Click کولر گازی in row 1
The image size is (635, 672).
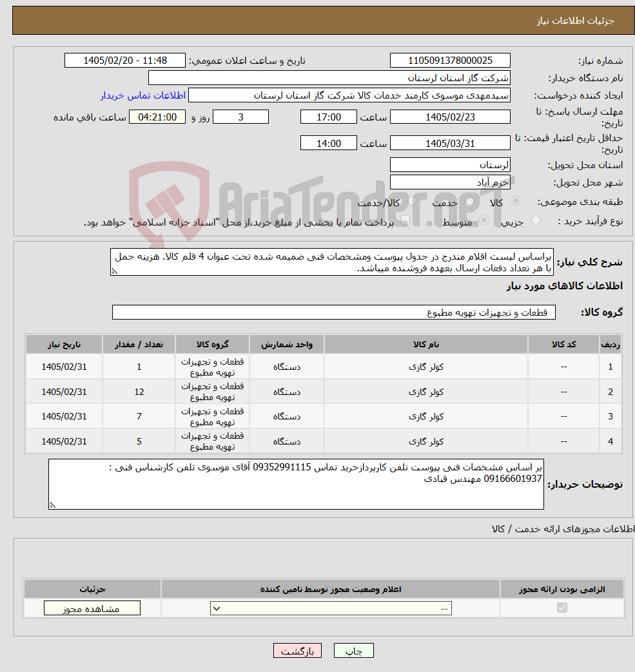click(425, 367)
